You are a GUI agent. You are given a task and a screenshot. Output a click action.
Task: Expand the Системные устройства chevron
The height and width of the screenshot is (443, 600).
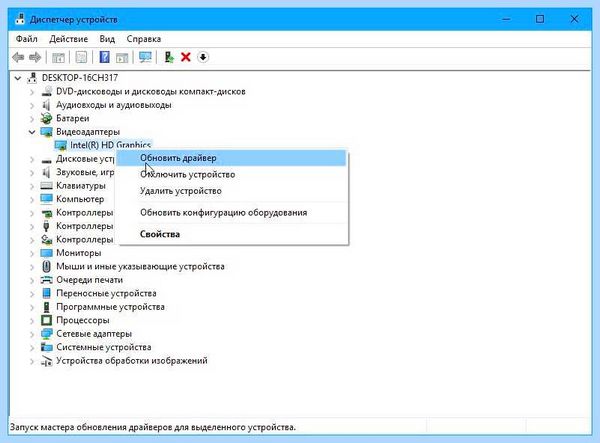click(x=32, y=347)
